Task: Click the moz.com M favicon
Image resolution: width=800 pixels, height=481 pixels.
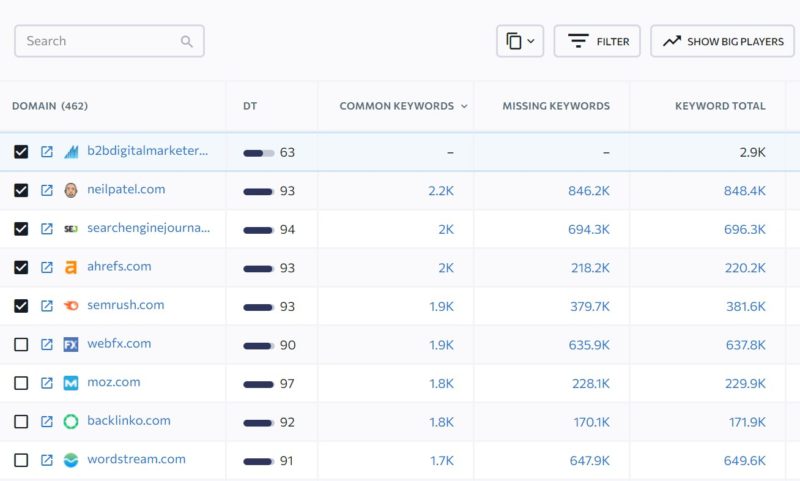Action: (71, 383)
